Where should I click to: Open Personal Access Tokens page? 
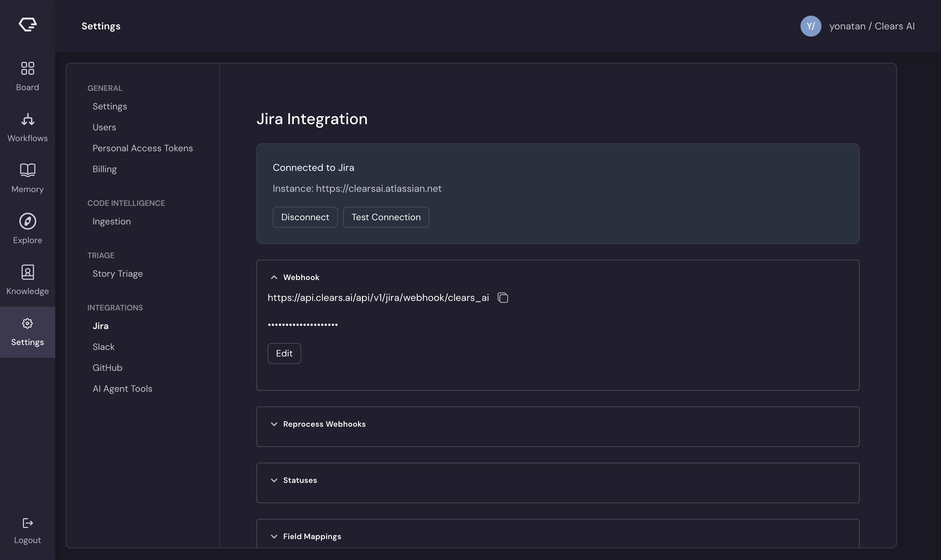[143, 148]
